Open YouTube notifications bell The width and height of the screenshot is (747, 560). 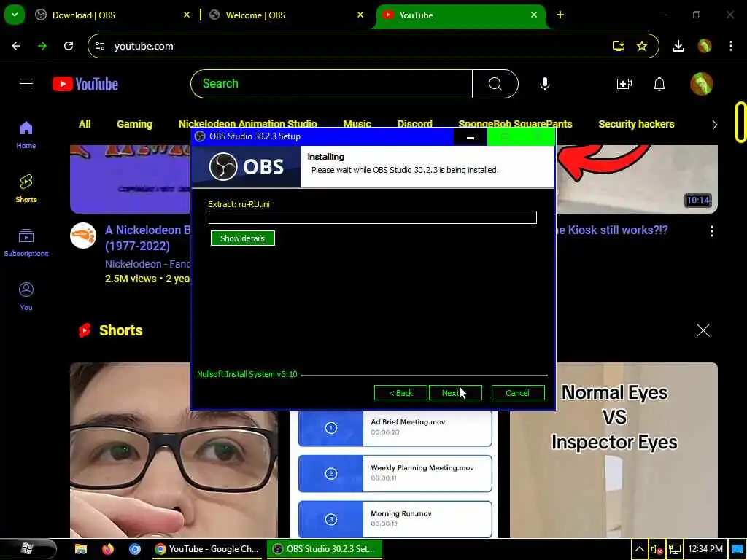pos(659,84)
